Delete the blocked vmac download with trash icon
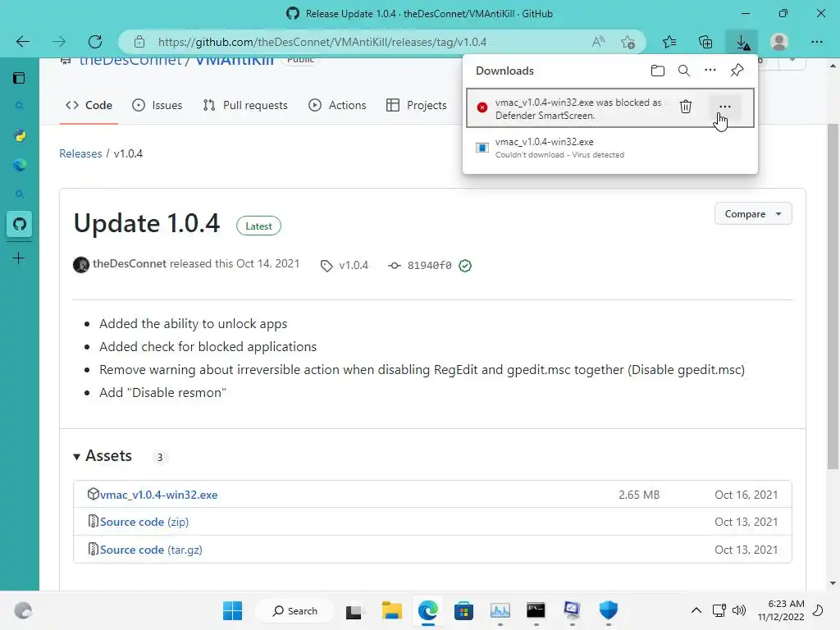Viewport: 840px width, 630px height. tap(685, 106)
